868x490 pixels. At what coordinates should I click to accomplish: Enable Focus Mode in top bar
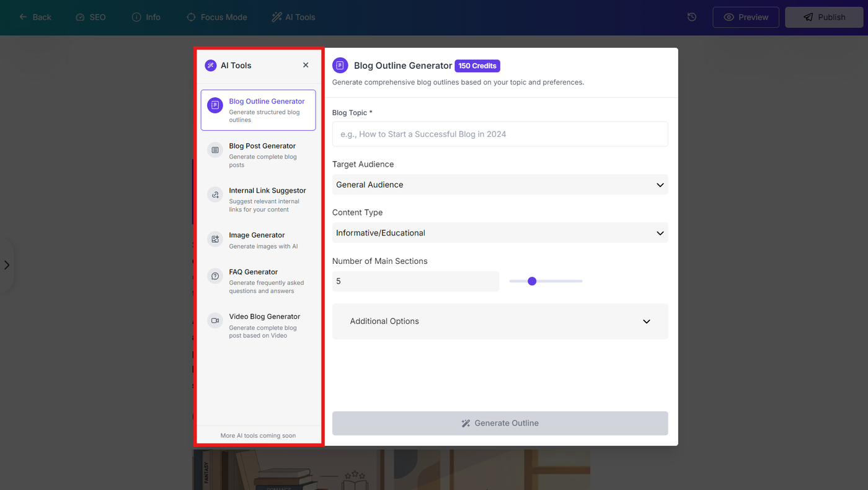pyautogui.click(x=217, y=17)
